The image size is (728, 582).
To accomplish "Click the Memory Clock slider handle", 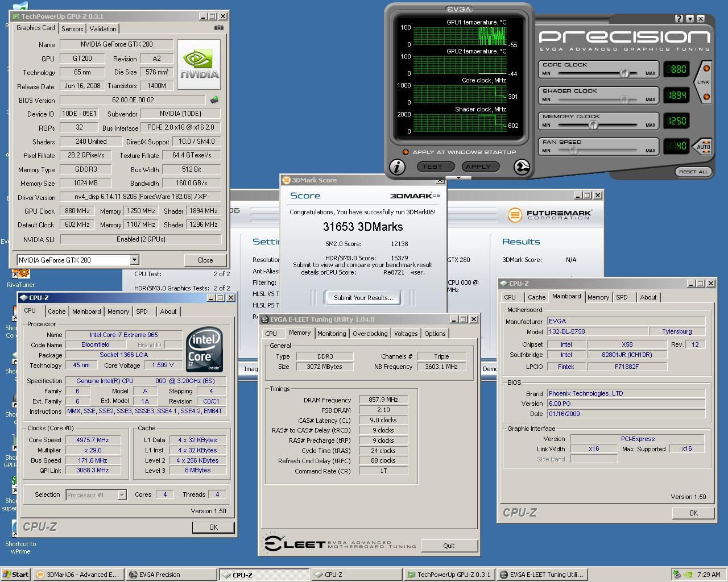I will (x=593, y=125).
